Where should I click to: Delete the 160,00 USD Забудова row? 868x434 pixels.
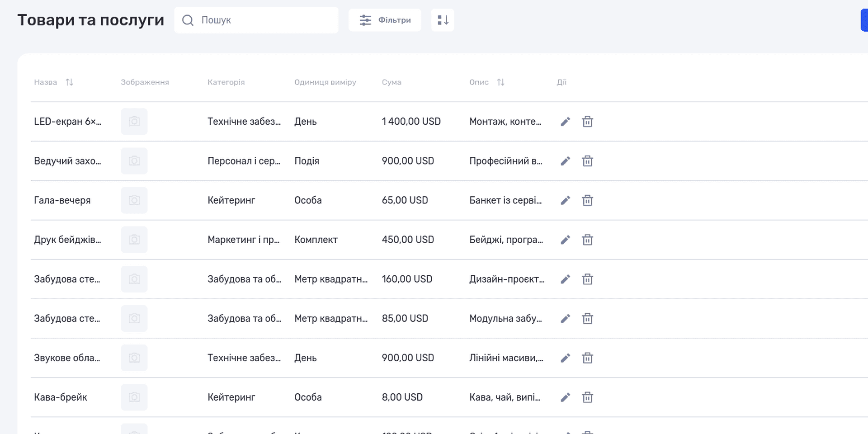tap(587, 279)
